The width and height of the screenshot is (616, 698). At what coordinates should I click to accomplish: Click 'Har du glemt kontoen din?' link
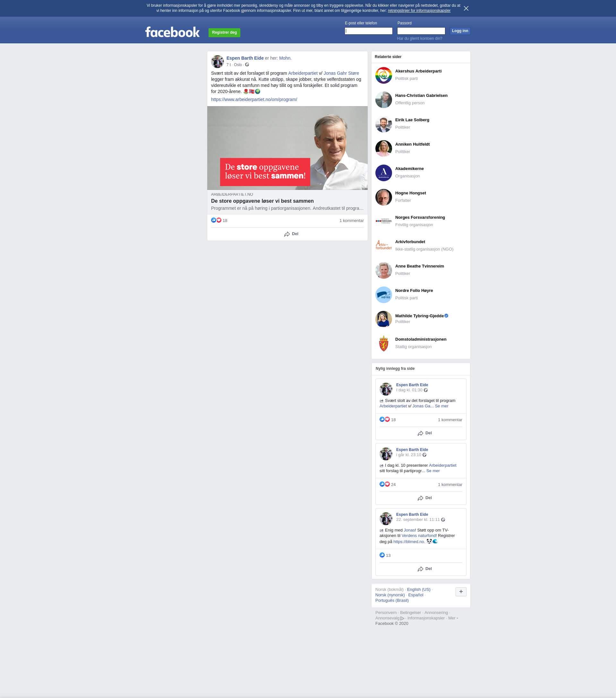[x=419, y=38]
